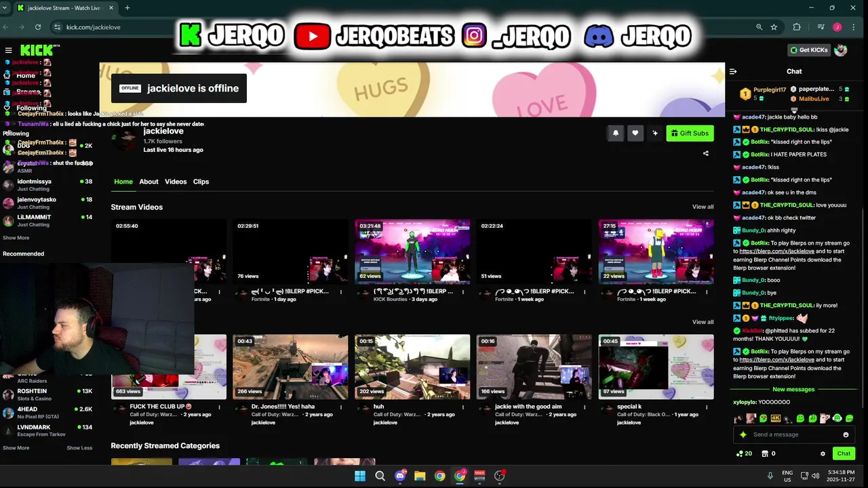Click Show More under the Following list
Viewport: 868px width, 488px height.
tap(16, 238)
